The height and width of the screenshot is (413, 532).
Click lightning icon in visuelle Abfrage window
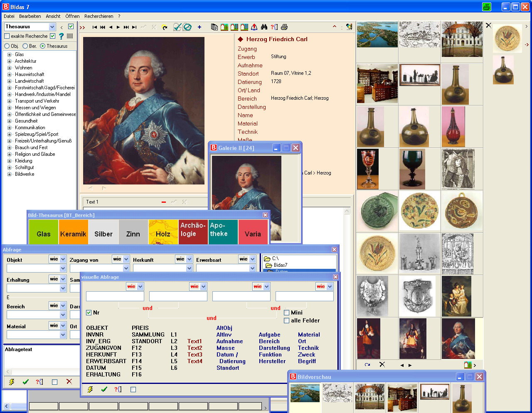pos(90,389)
